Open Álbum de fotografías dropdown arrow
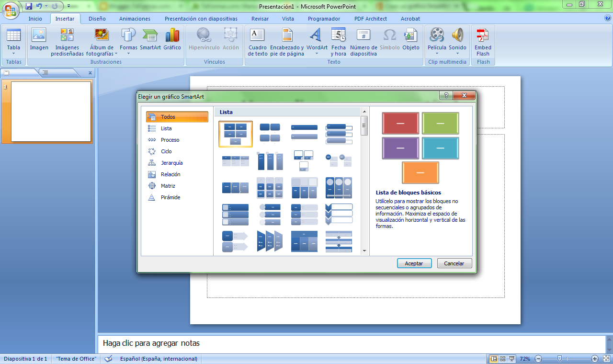 tap(116, 54)
